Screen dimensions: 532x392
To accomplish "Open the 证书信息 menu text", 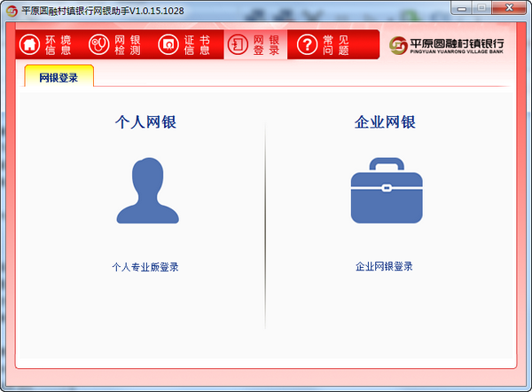I will click(197, 45).
